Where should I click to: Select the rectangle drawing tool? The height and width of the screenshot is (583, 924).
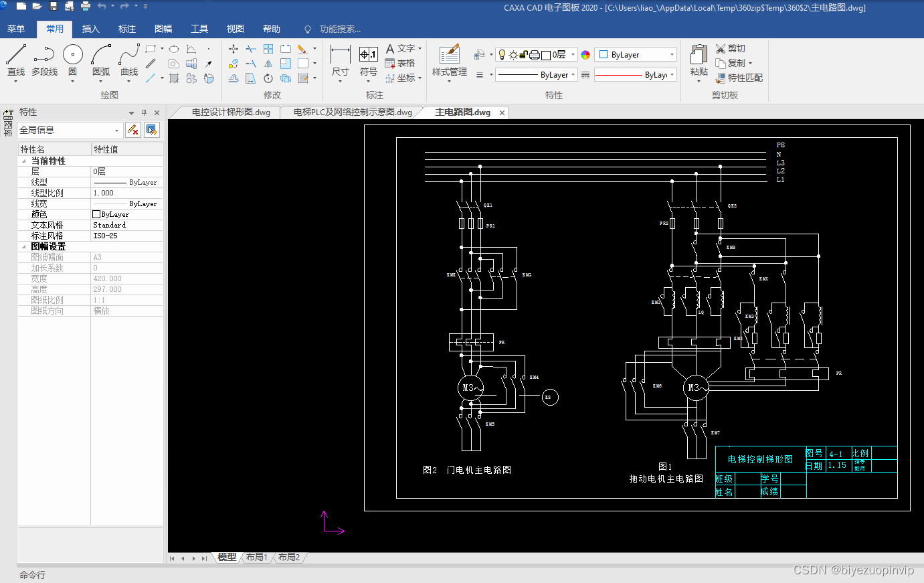pyautogui.click(x=151, y=49)
